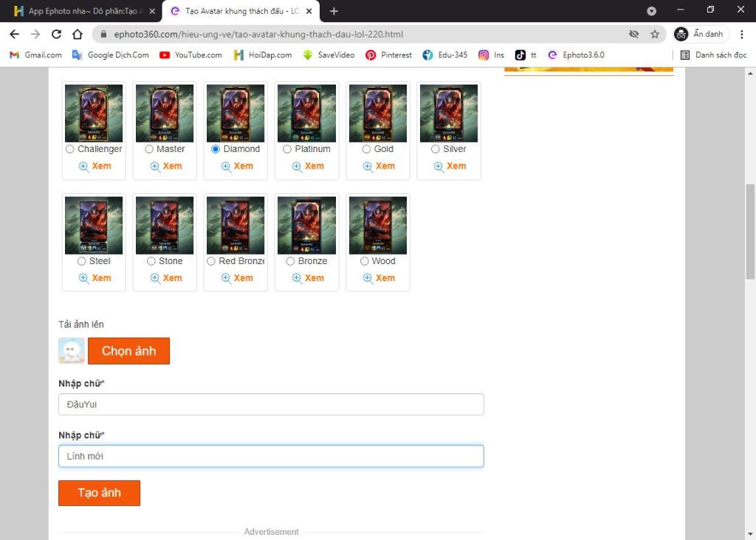756x540 pixels.
Task: Select the Platinum radio option
Action: [287, 149]
